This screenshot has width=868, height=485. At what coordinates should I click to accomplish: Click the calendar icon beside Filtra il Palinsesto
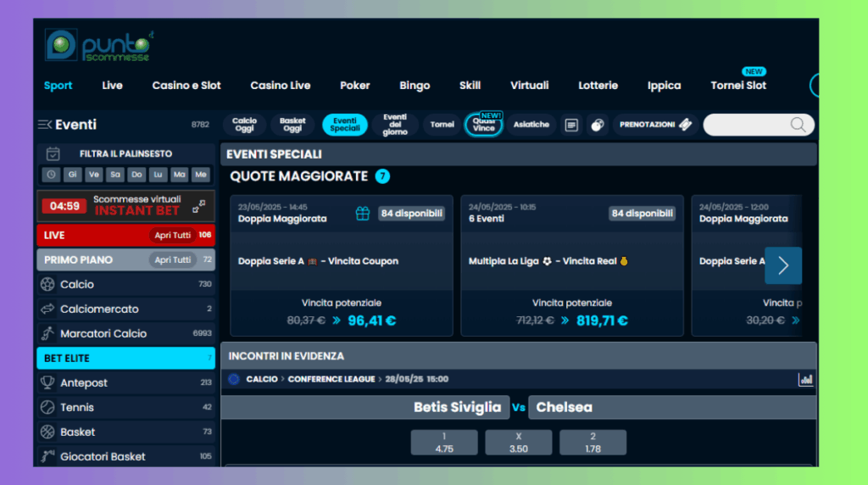pyautogui.click(x=53, y=153)
